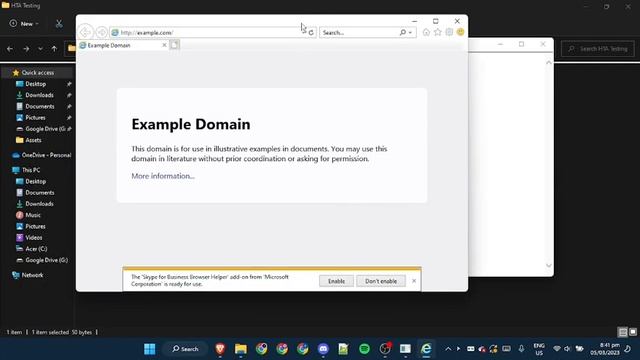Open the Windows Start menu

tap(150, 349)
